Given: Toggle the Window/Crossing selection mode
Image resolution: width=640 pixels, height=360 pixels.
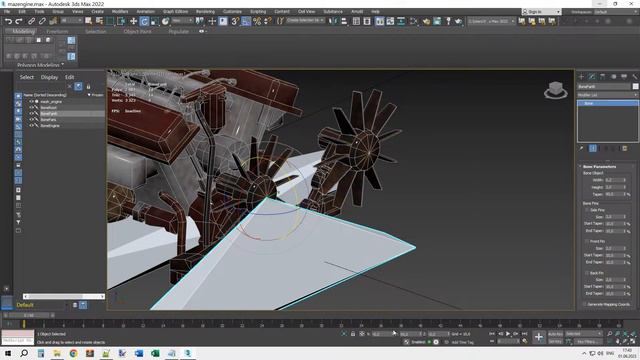Looking at the screenshot, I should tap(121, 21).
